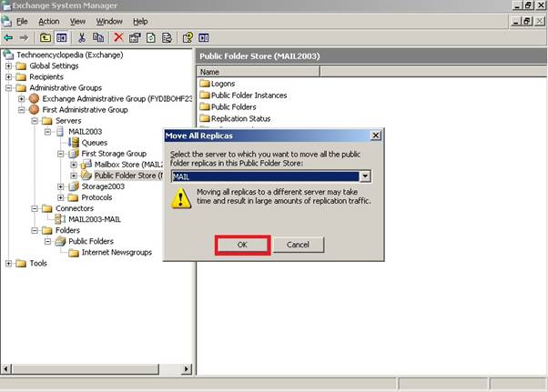Click the Copy toolbar icon
Viewport: 548px width, 392px height.
(96, 37)
